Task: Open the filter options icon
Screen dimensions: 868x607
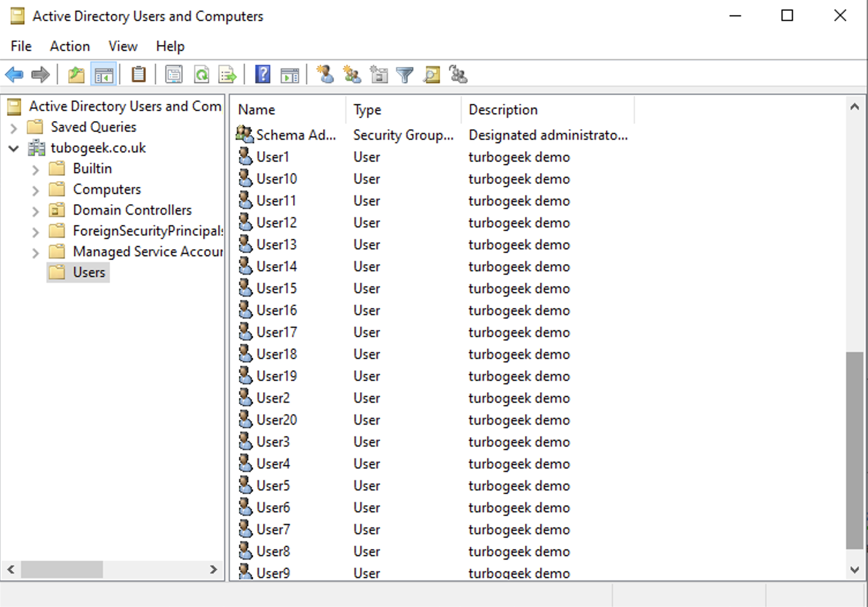Action: click(x=405, y=74)
